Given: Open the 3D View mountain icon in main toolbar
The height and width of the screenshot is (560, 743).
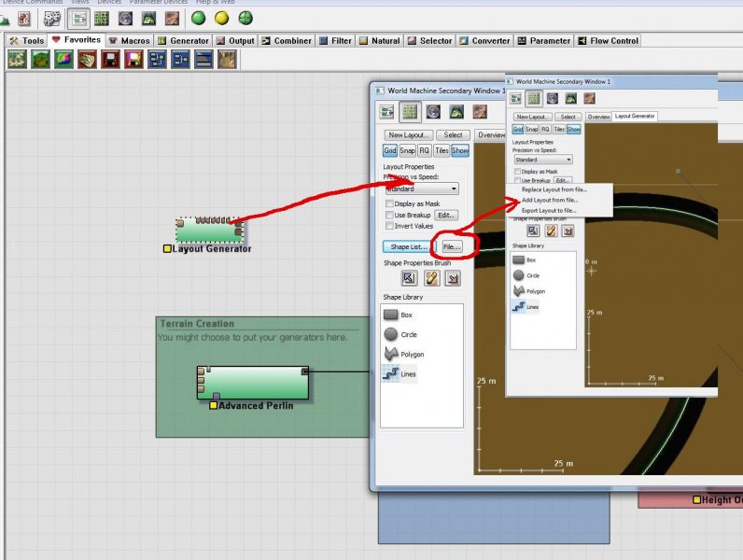Looking at the screenshot, I should coord(148,19).
